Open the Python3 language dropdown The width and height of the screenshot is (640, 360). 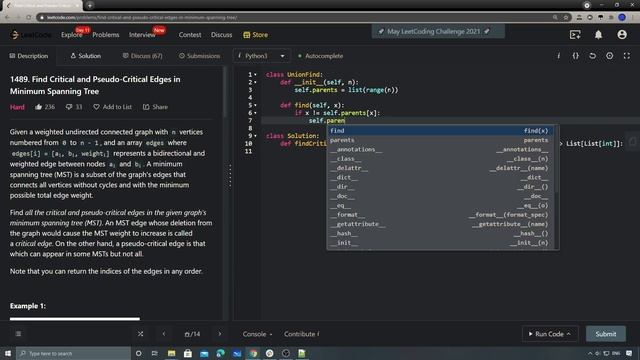coord(261,56)
